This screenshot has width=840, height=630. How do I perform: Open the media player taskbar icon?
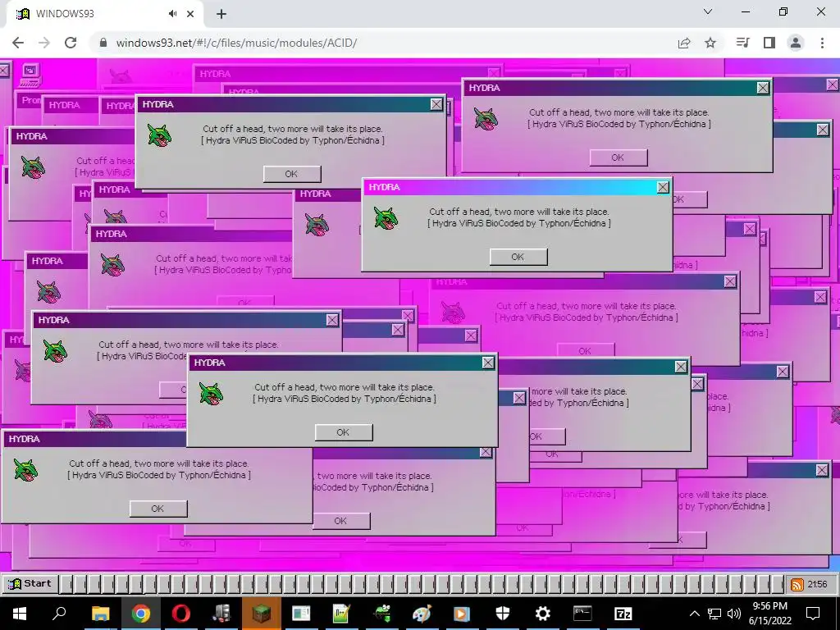462,614
